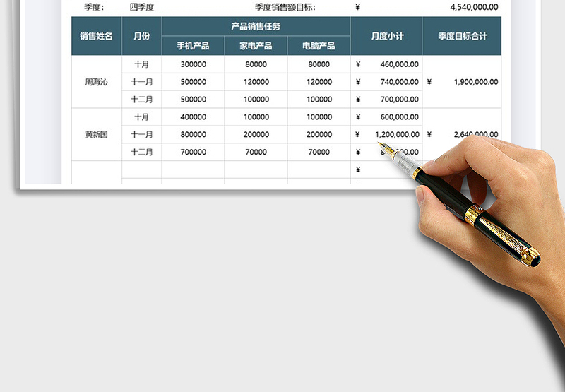
Task: Select the 销售姓名 column header
Action: pyautogui.click(x=96, y=36)
